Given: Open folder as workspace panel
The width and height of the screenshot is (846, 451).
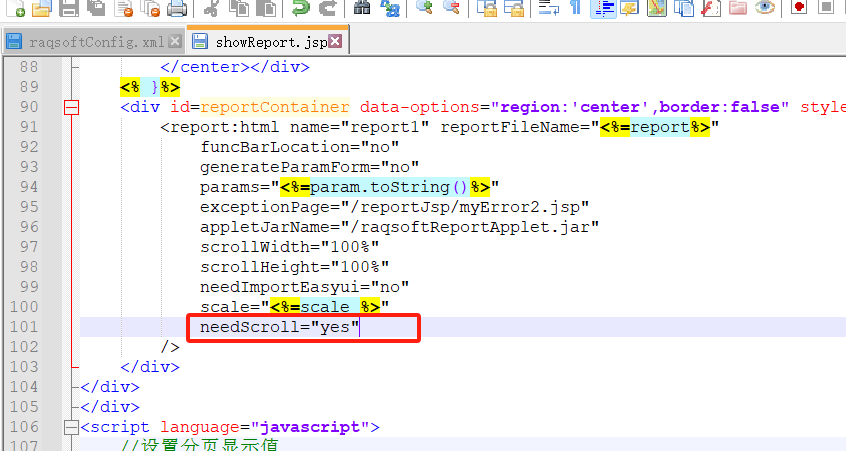Looking at the screenshot, I should [738, 8].
